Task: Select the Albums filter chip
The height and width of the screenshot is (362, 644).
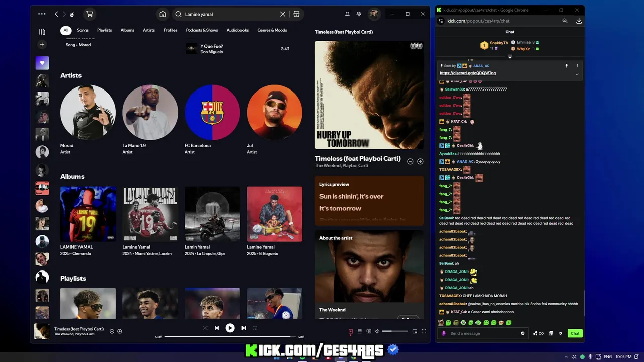Action: pyautogui.click(x=127, y=30)
